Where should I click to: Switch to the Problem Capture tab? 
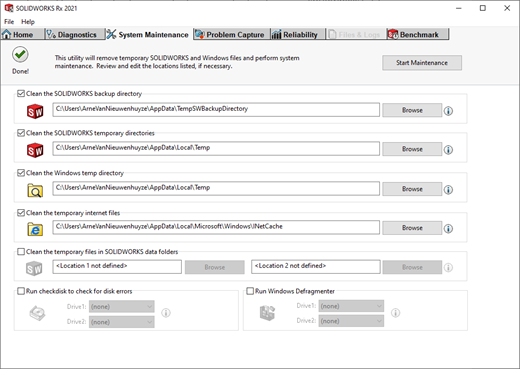[x=232, y=34]
